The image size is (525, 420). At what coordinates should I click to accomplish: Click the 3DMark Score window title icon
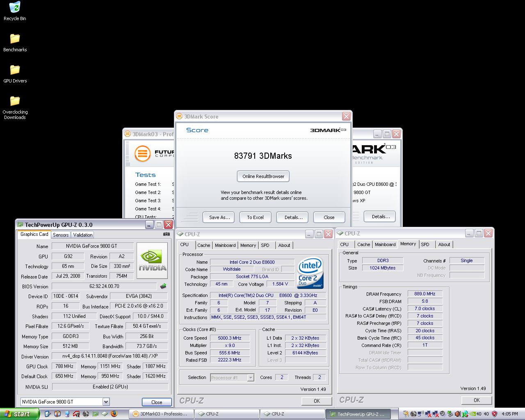(179, 116)
